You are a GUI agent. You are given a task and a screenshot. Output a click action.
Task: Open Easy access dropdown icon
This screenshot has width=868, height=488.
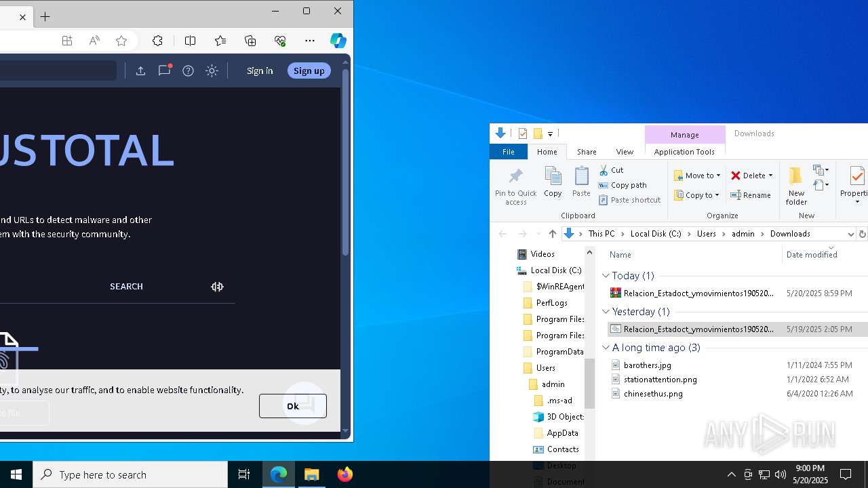tap(821, 185)
